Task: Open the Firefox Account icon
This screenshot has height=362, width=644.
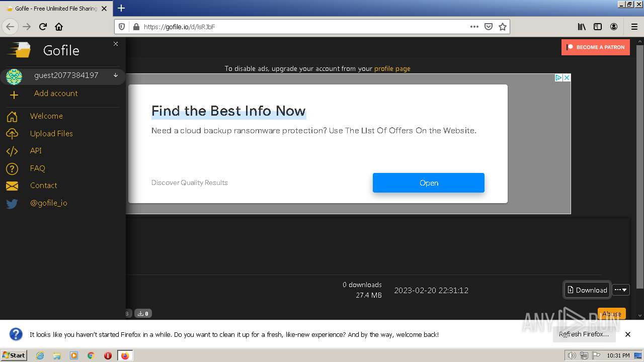Action: click(614, 27)
